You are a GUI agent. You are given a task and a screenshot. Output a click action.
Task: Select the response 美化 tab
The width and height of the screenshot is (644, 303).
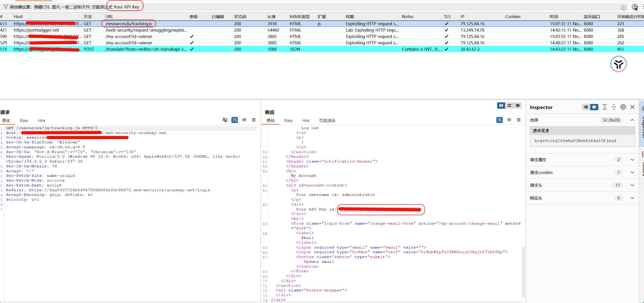pos(271,121)
